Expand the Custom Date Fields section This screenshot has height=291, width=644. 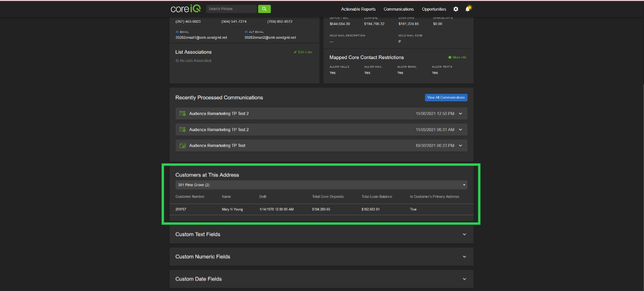coord(321,279)
